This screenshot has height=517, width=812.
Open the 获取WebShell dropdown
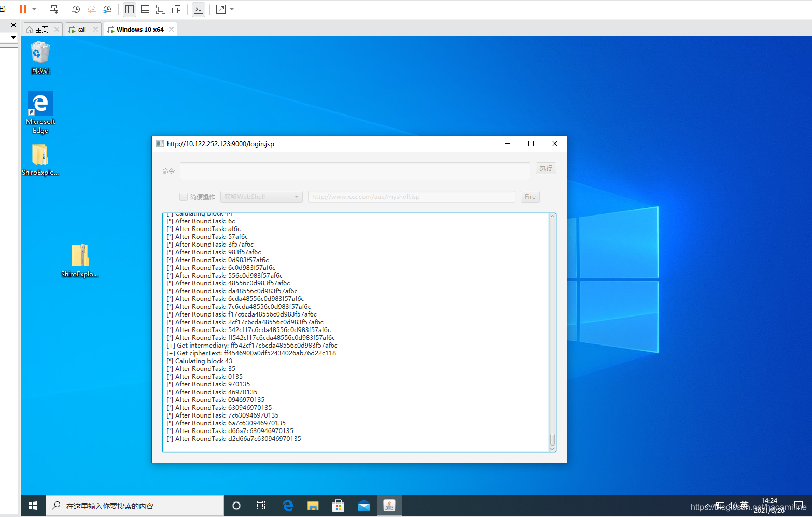tap(261, 197)
